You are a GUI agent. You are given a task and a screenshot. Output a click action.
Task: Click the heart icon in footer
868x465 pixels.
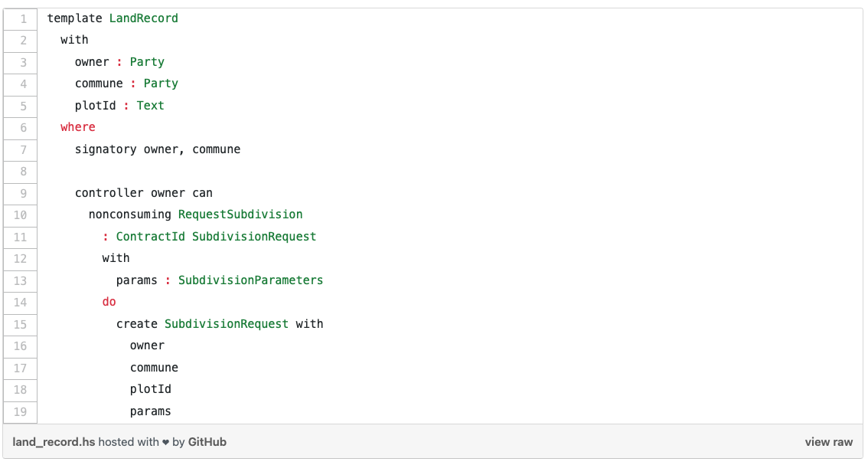point(165,442)
